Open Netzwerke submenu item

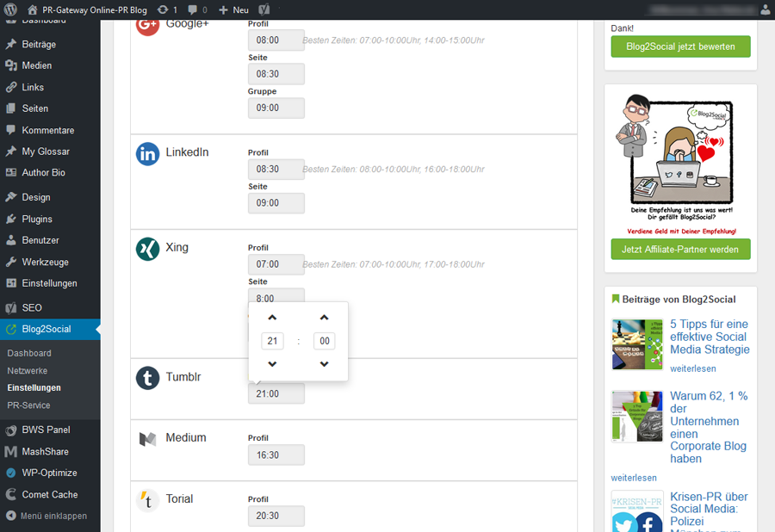(28, 370)
